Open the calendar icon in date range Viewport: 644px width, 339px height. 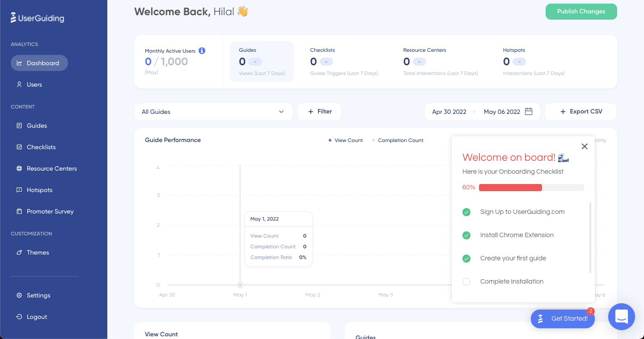529,112
